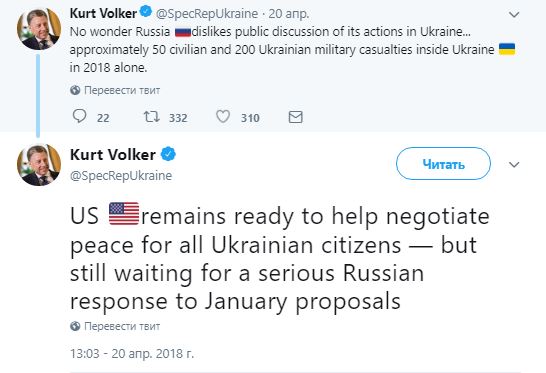Expand options chevron next to Читать button

(514, 164)
